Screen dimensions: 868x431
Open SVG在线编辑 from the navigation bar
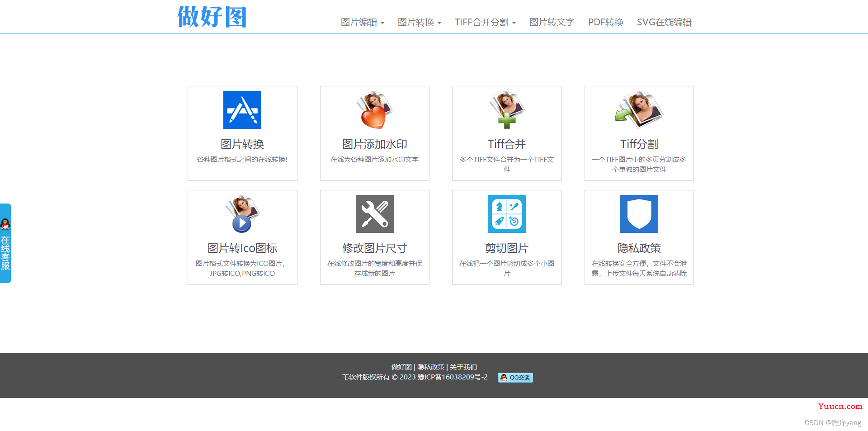tap(664, 22)
